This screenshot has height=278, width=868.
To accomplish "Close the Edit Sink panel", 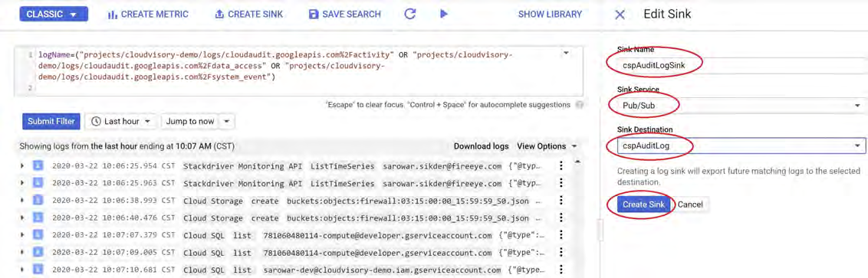I will [x=620, y=15].
